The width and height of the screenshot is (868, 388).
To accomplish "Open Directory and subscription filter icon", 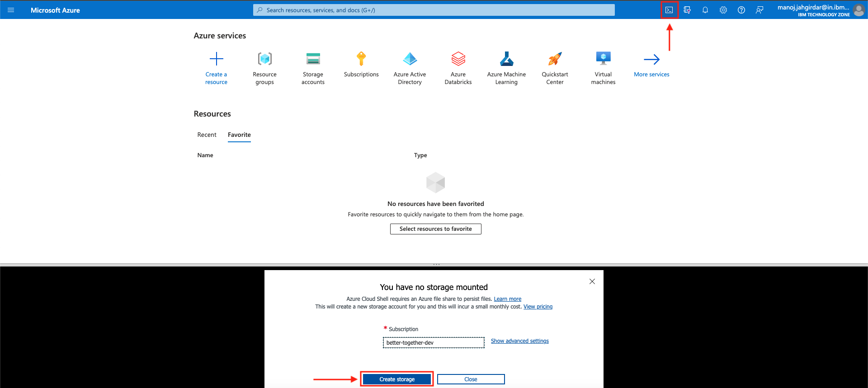I will (x=687, y=10).
